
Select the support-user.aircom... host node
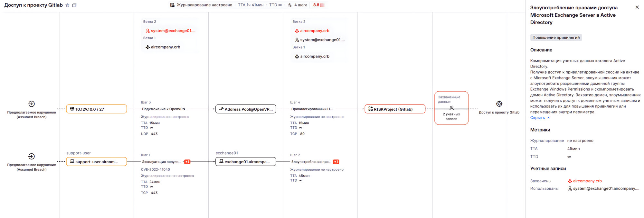coord(97,161)
